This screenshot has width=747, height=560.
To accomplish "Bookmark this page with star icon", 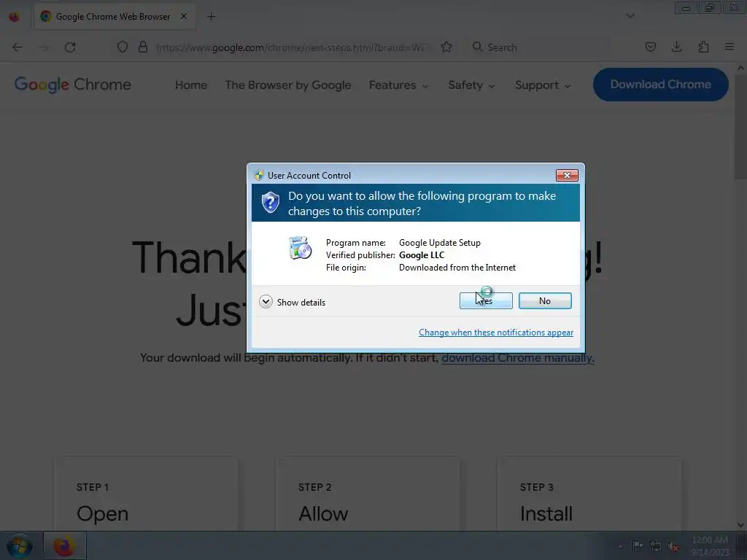I will point(446,47).
